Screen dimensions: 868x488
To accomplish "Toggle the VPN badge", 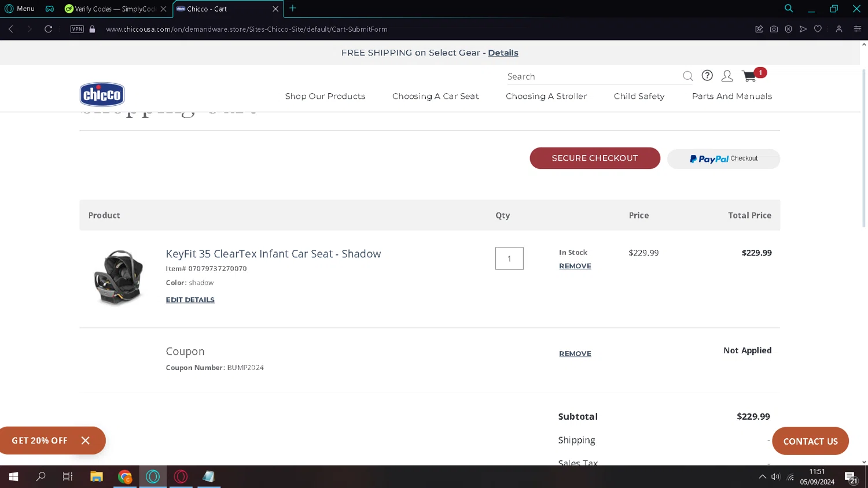I will [x=77, y=29].
